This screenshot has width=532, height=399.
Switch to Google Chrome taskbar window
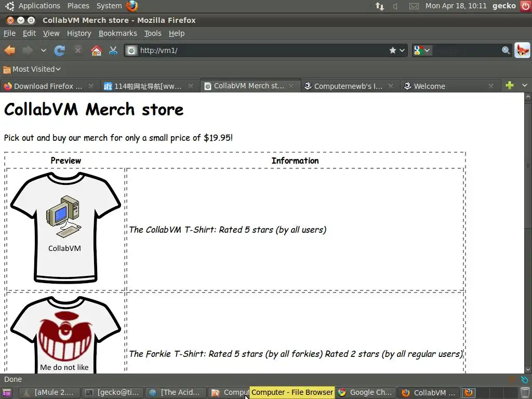366,393
